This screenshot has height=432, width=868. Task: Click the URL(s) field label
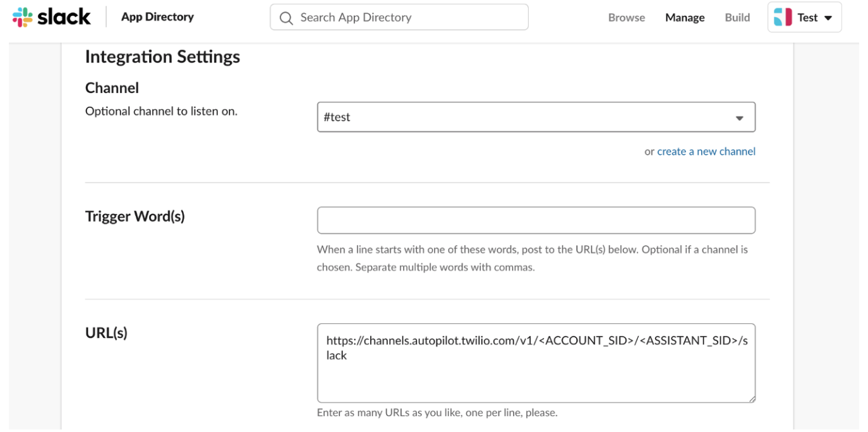pos(106,333)
